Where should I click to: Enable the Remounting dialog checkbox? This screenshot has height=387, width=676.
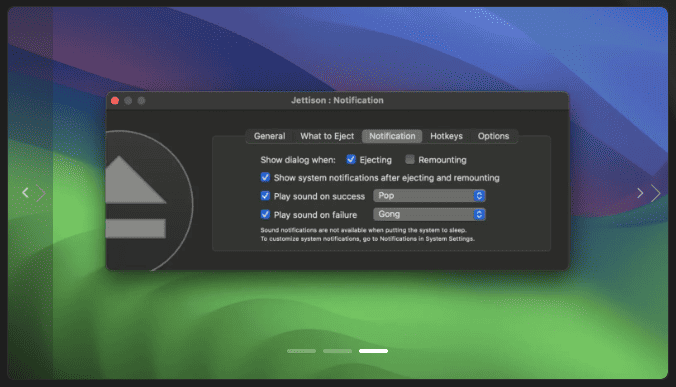click(410, 159)
